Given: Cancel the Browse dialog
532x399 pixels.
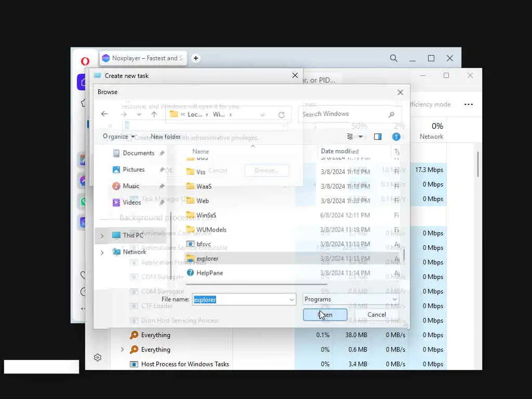Looking at the screenshot, I should click(x=377, y=314).
